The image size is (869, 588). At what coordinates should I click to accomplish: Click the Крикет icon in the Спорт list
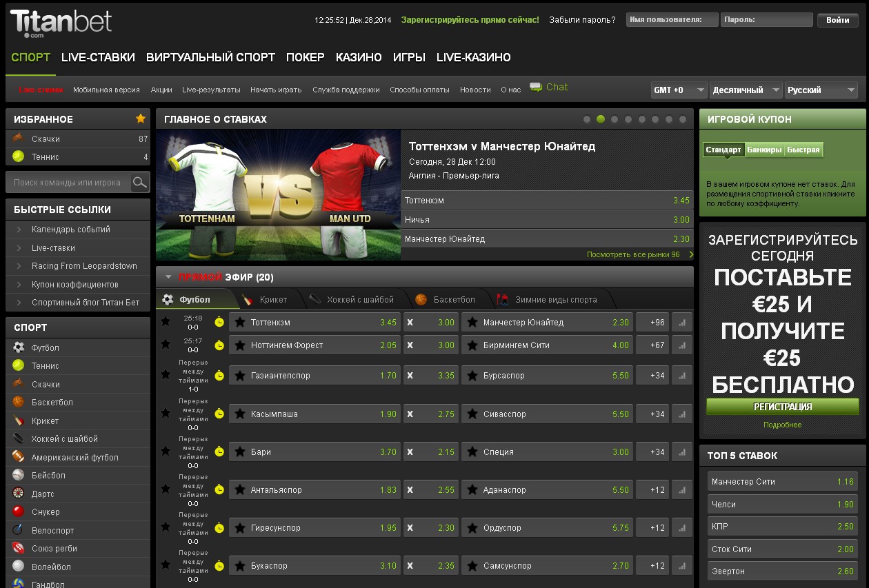pos(19,420)
